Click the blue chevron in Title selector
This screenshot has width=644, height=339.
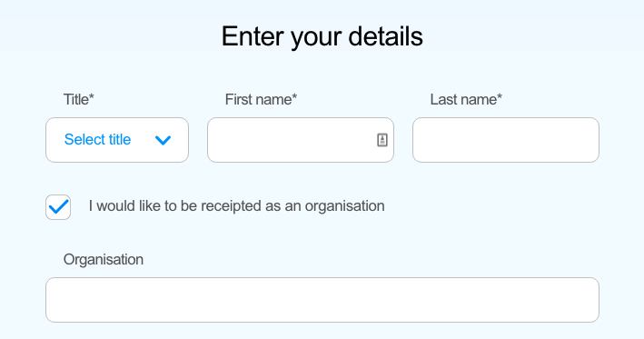(163, 141)
